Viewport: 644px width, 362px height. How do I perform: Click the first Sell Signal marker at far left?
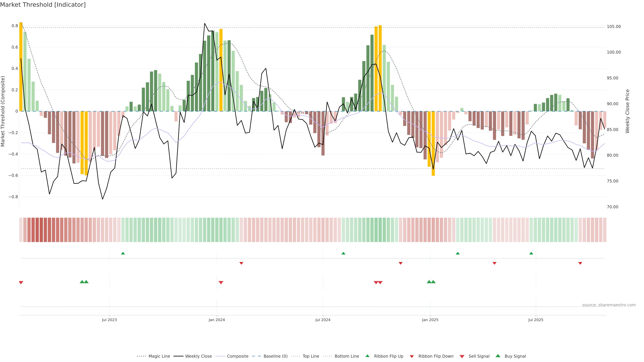click(x=21, y=283)
